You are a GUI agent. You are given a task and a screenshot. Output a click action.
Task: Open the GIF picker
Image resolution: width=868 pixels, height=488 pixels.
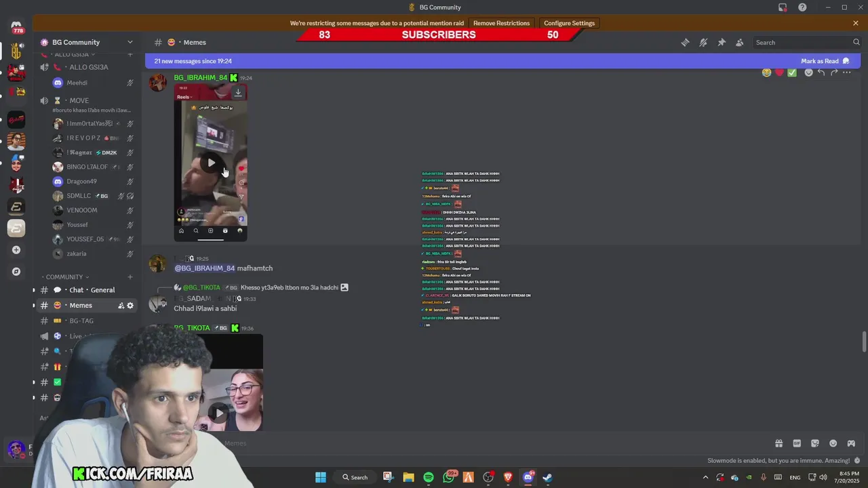point(797,443)
